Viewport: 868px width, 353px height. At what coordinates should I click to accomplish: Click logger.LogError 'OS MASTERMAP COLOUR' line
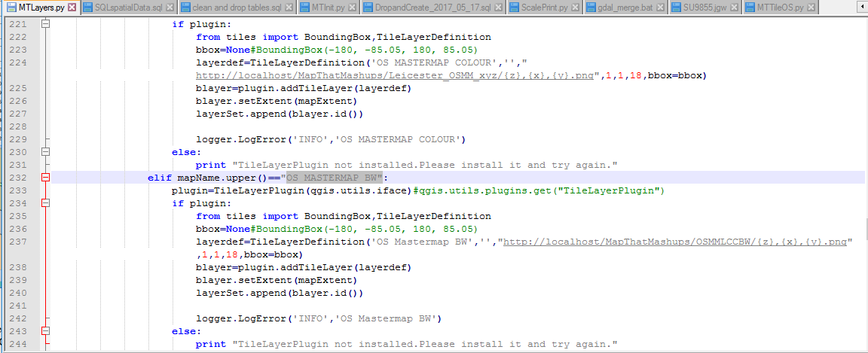coord(331,139)
